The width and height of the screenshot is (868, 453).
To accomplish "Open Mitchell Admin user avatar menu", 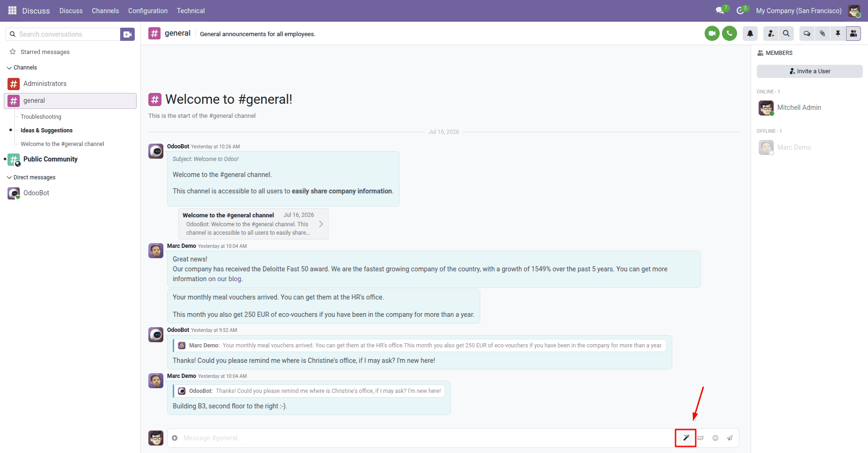I will [x=854, y=11].
